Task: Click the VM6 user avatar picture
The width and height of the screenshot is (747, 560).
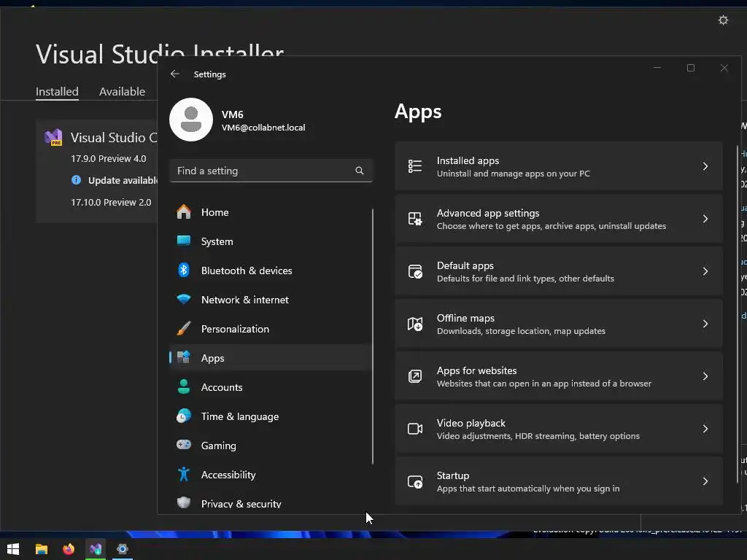Action: [x=191, y=120]
